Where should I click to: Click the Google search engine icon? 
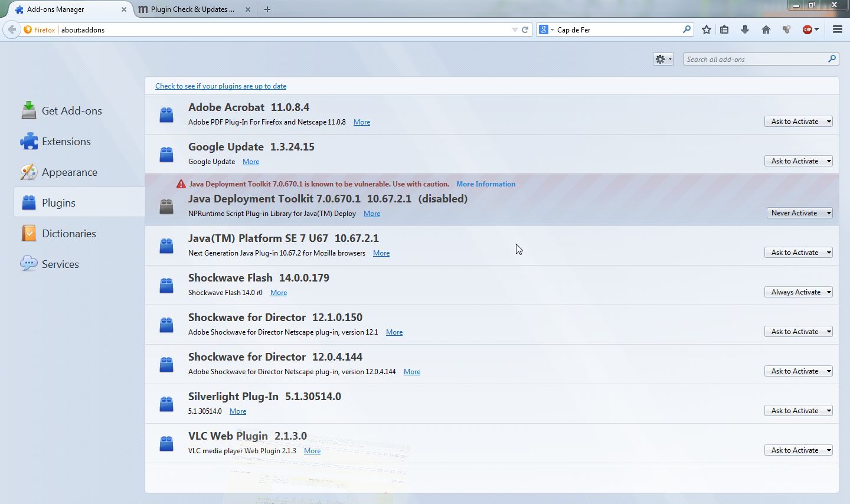[x=544, y=30]
